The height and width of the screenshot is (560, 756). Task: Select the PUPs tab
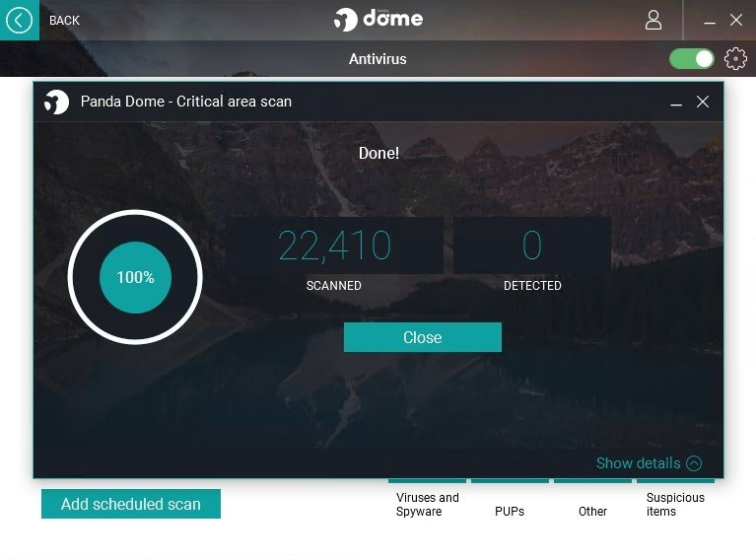coord(510,511)
